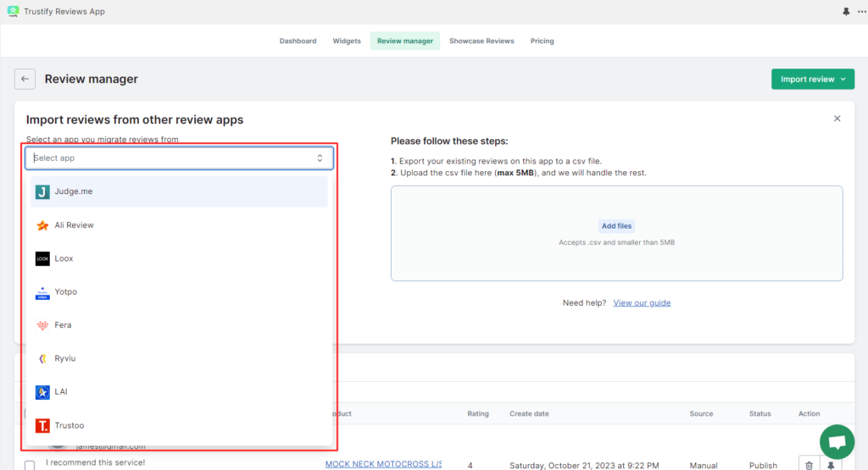
Task: Click the Status column header
Action: [x=759, y=413]
